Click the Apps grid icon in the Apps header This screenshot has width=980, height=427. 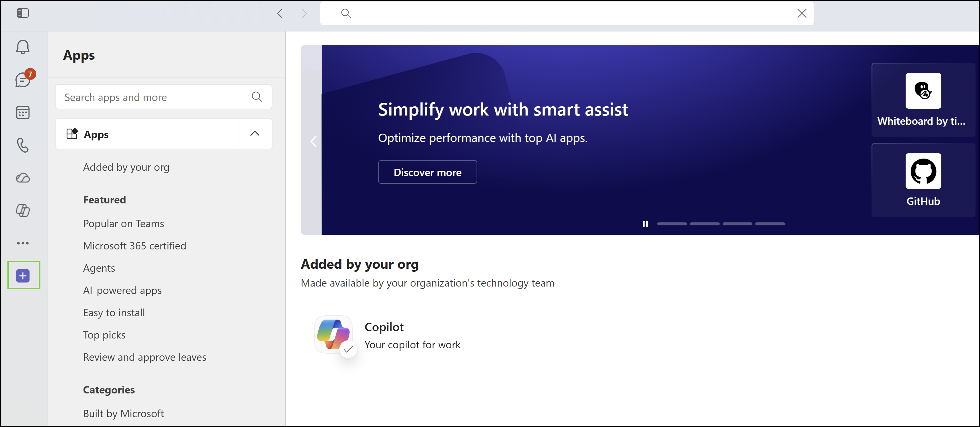(72, 134)
